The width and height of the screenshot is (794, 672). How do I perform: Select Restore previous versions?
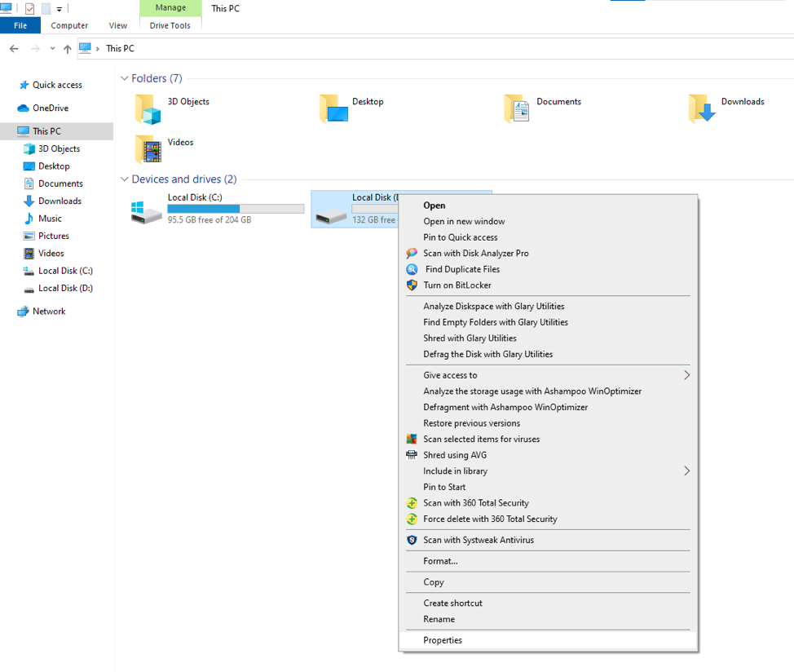pos(548,423)
